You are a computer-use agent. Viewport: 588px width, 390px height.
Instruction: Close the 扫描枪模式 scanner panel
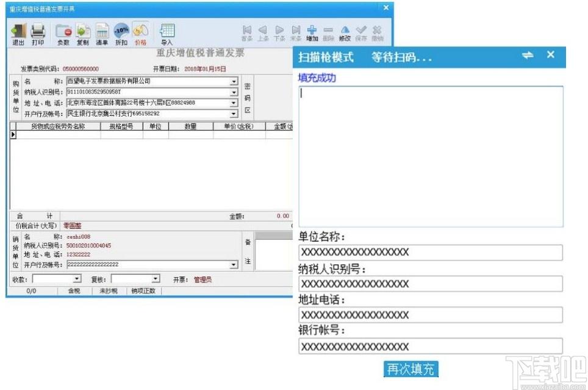[x=551, y=55]
